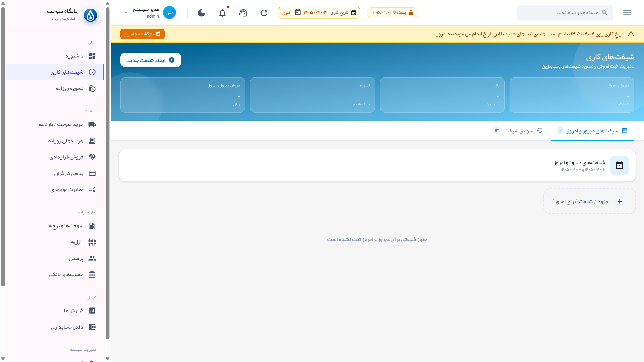Viewport: 644px width, 362px height.
Task: Click the تسویه روزانه icon
Action: [x=92, y=88]
